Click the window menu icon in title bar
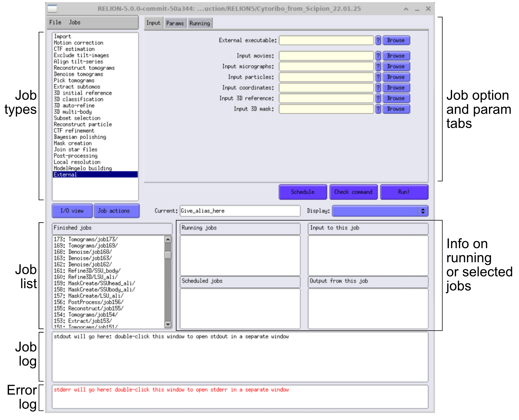The height and width of the screenshot is (420, 519). [52, 8]
